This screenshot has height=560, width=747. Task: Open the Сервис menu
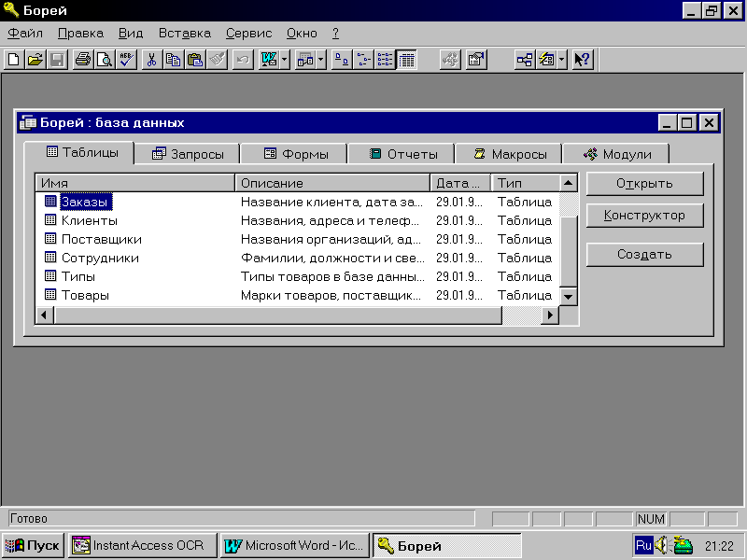(x=248, y=34)
